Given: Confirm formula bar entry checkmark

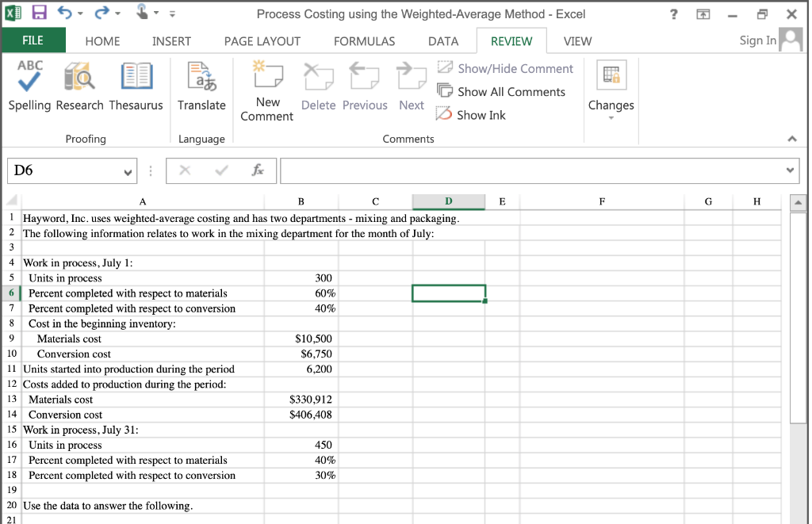Looking at the screenshot, I should (222, 170).
